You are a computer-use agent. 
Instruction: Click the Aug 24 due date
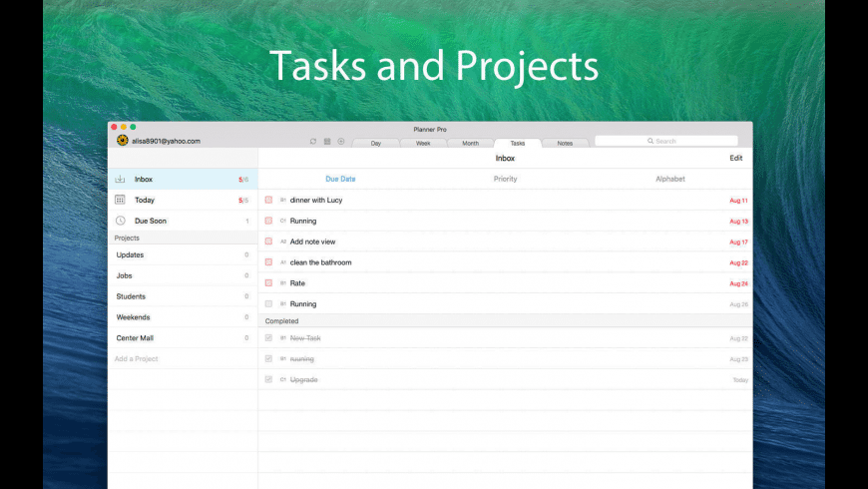[738, 283]
